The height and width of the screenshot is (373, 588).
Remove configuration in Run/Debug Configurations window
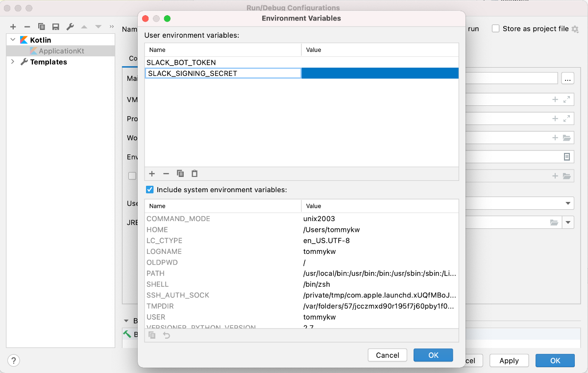[x=27, y=26]
